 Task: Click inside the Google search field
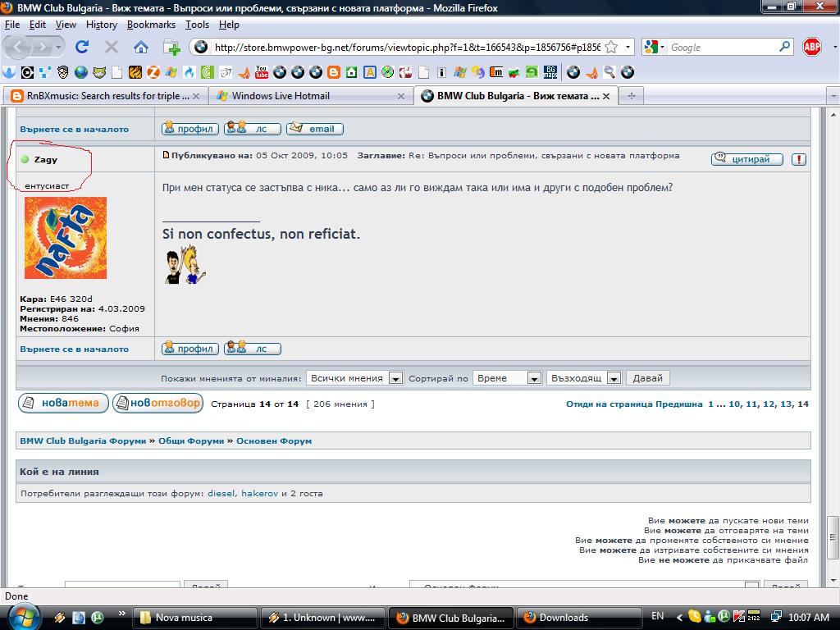(x=722, y=47)
